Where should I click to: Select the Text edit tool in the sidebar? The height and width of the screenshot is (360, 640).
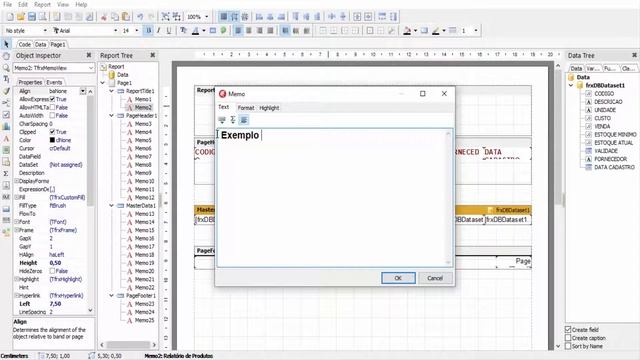(6, 79)
